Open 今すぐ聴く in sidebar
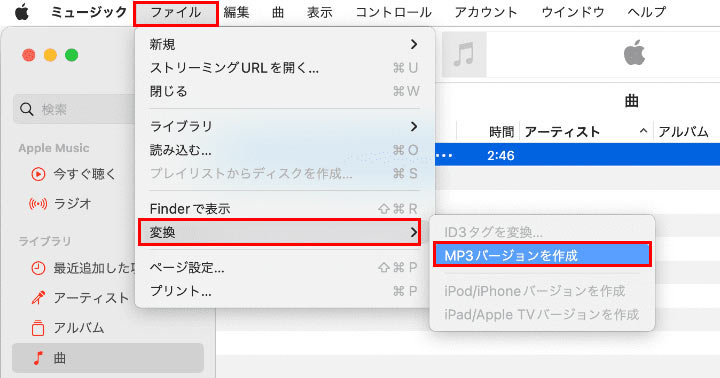 tap(84, 174)
